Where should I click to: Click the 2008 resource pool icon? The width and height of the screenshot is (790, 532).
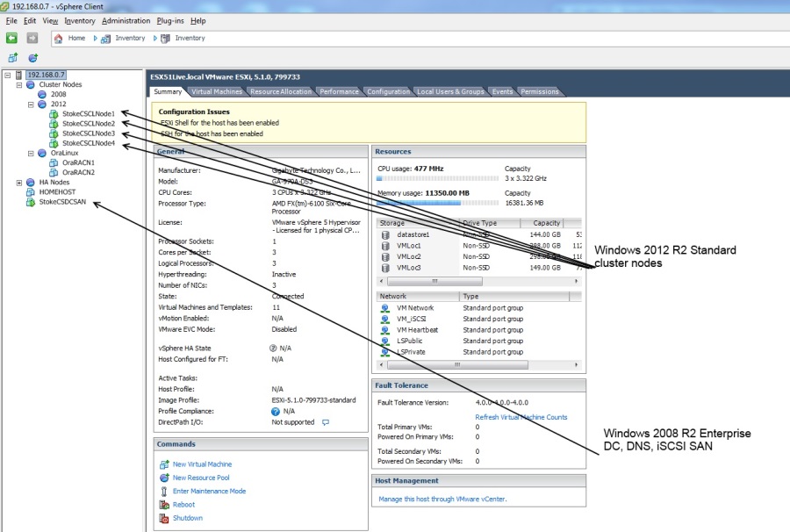click(42, 94)
